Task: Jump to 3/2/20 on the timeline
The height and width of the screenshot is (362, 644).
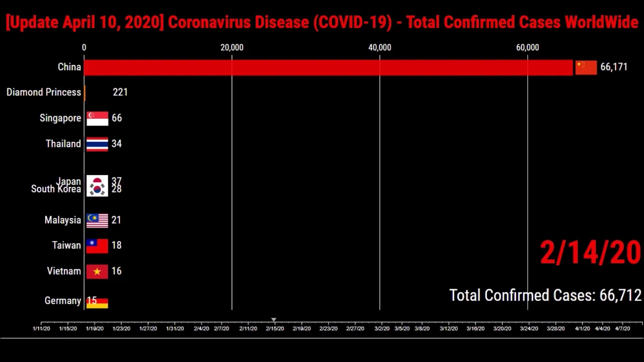Action: [381, 328]
